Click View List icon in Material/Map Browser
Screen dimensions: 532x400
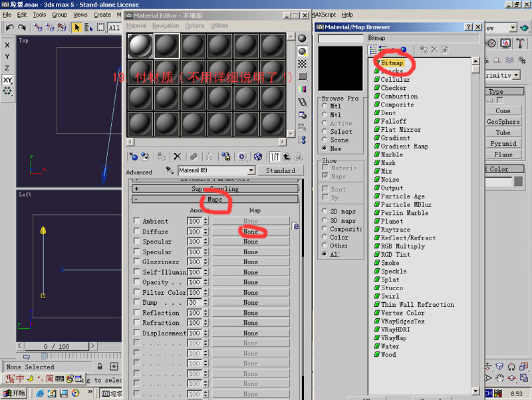(x=373, y=51)
